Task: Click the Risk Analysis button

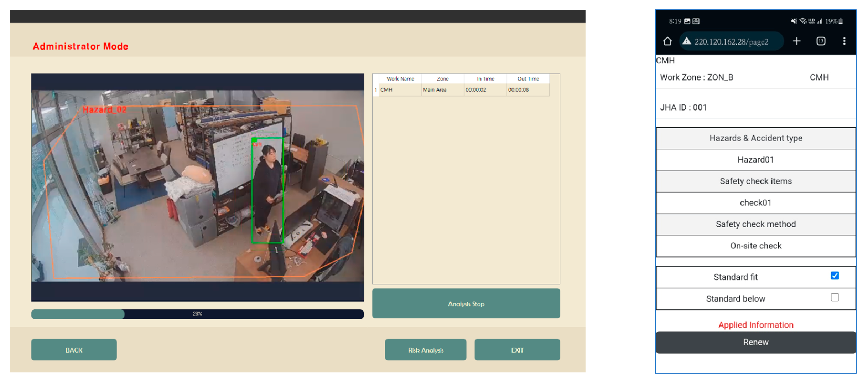Action: 425,350
